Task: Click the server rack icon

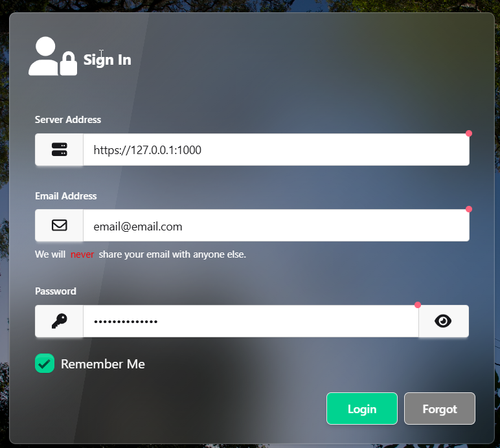Action: pos(60,150)
